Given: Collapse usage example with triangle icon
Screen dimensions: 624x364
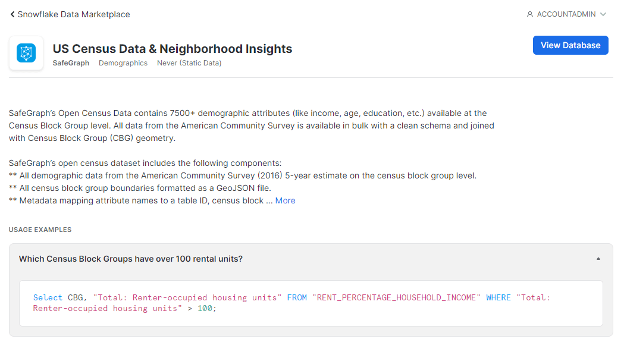Looking at the screenshot, I should coord(598,259).
